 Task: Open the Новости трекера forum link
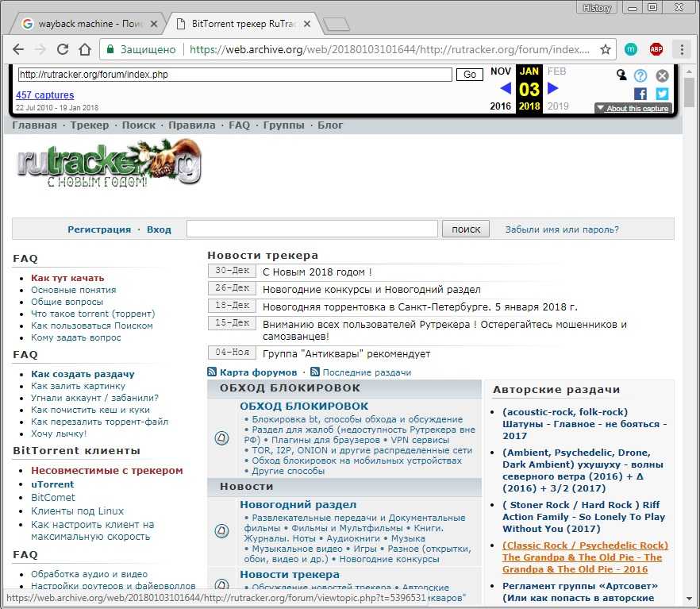tap(290, 574)
